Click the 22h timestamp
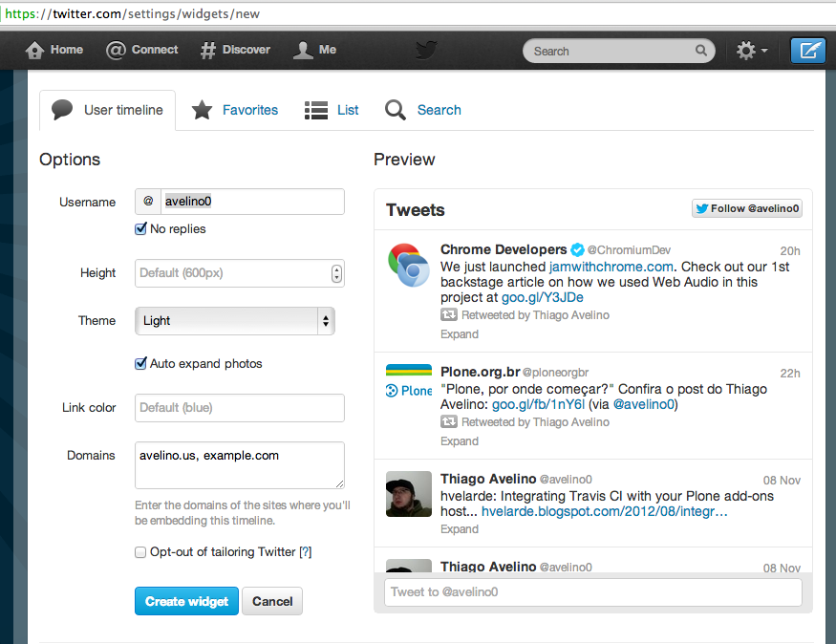Image resolution: width=836 pixels, height=644 pixels. [x=790, y=374]
